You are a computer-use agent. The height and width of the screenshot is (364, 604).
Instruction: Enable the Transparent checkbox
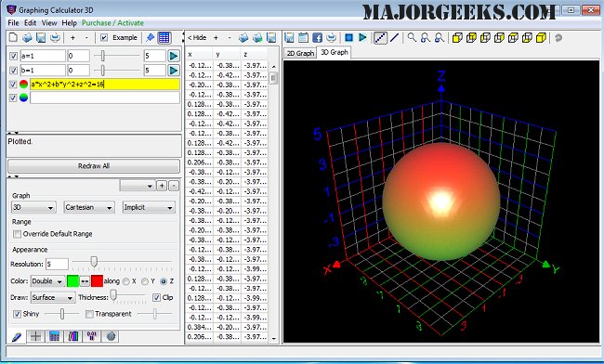click(x=89, y=314)
